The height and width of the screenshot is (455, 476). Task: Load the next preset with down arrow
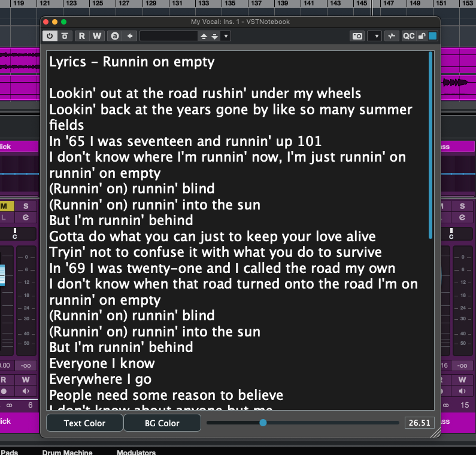click(x=214, y=37)
